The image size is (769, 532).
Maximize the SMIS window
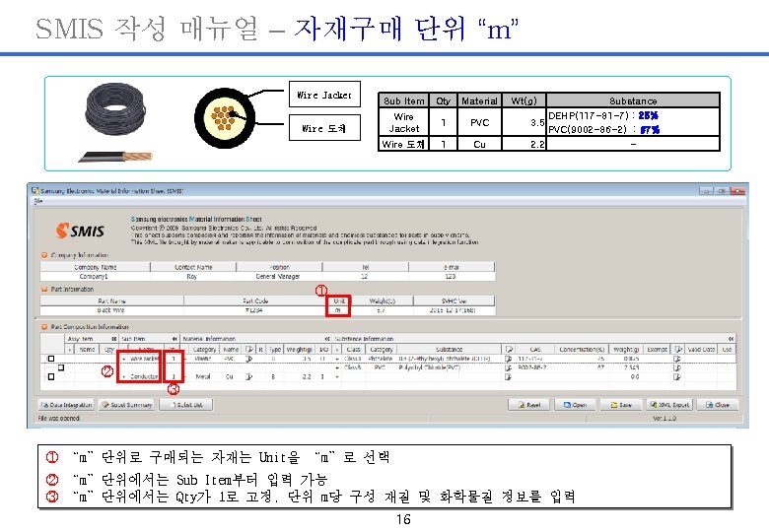coord(722,191)
